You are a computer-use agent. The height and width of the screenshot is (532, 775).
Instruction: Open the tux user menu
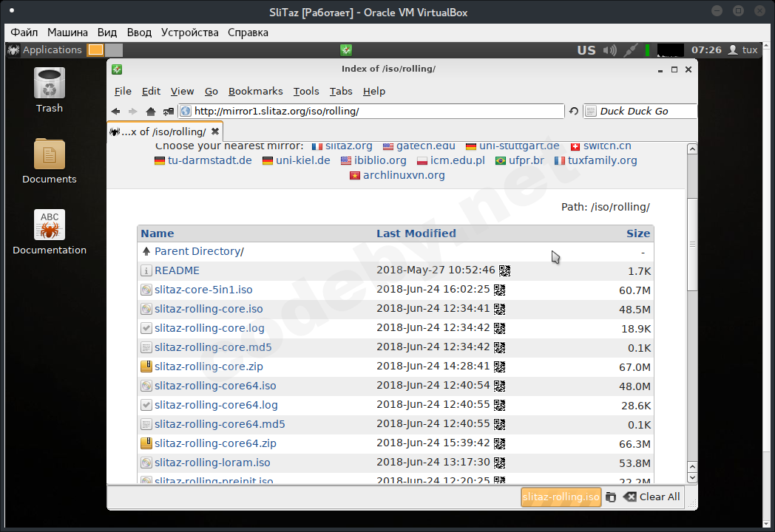pos(743,50)
